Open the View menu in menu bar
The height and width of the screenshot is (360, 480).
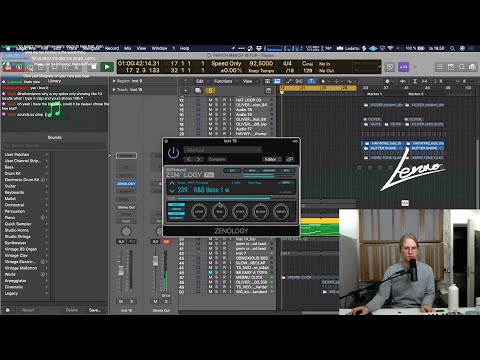[141, 48]
